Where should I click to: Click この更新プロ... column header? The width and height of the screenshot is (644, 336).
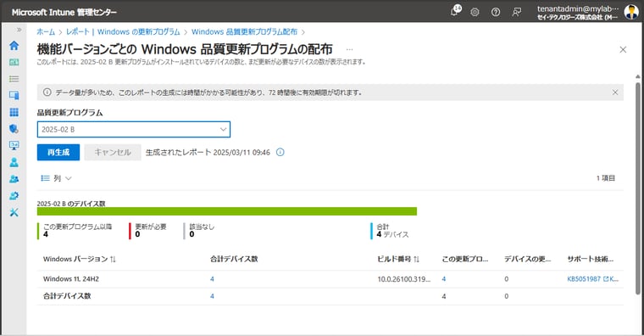pyautogui.click(x=465, y=259)
